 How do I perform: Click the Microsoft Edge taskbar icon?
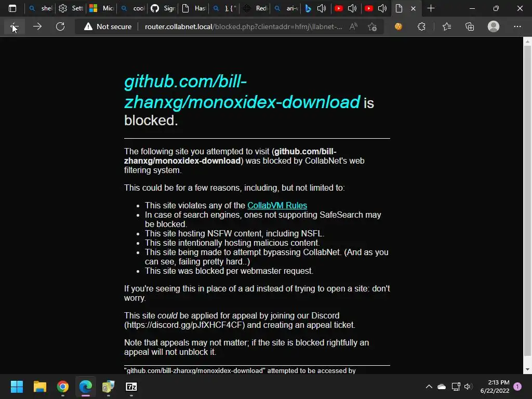(86, 387)
